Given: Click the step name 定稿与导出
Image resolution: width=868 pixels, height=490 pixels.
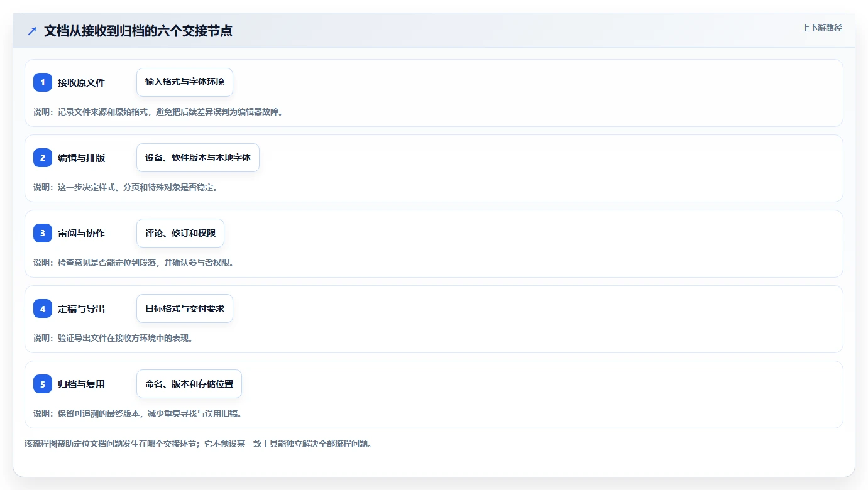Looking at the screenshot, I should (x=81, y=308).
